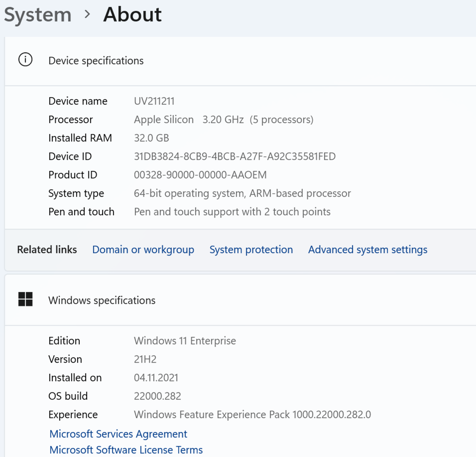Click the Windows 11 Enterprise edition text
476x457 pixels.
pos(185,341)
